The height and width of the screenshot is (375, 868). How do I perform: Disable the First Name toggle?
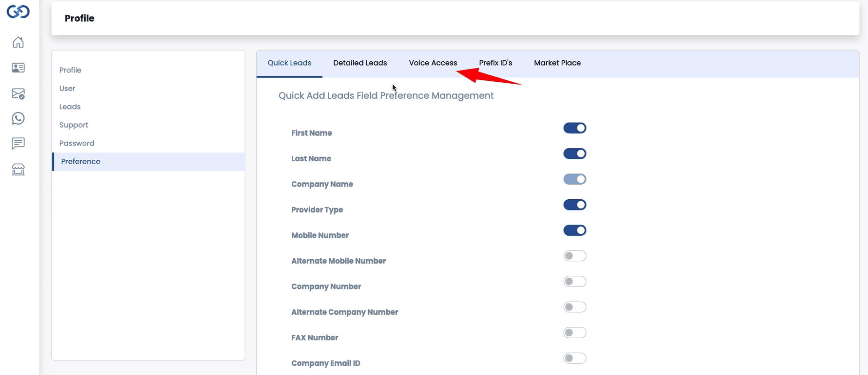point(574,128)
